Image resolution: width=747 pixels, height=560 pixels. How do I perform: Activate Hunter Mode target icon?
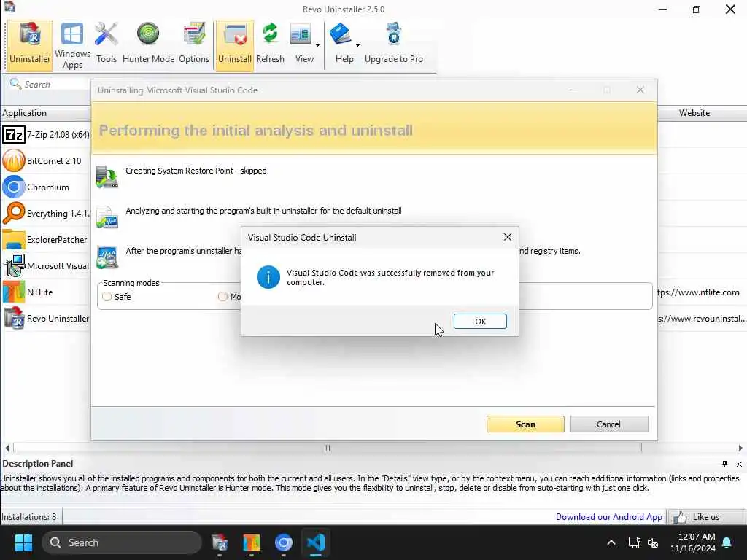148,44
